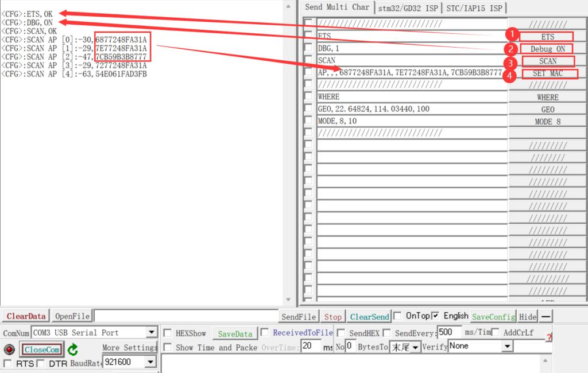Image resolution: width=588 pixels, height=373 pixels.
Task: Click the ClearData button
Action: [x=26, y=317]
